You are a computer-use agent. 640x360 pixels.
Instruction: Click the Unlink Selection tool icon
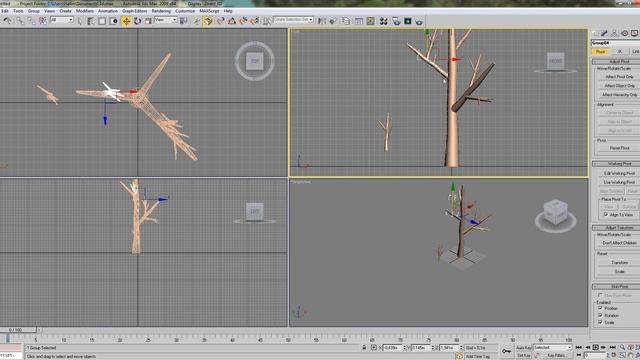31,21
